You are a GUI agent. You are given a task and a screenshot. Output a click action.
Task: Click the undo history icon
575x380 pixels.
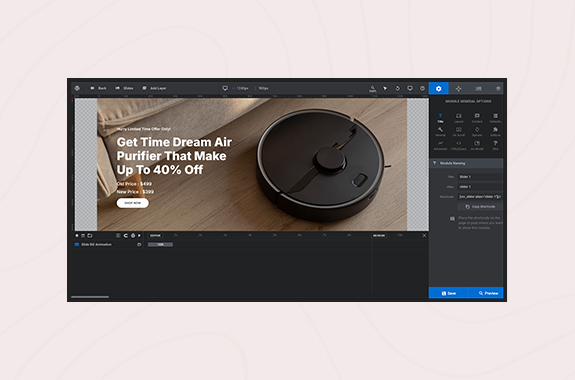[398, 88]
